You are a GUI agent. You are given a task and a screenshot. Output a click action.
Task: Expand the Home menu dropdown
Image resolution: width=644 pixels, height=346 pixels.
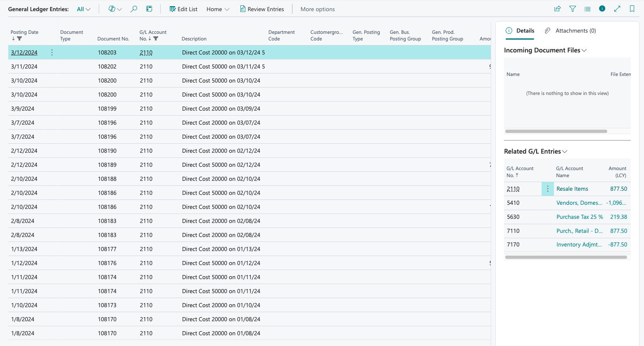pos(218,9)
